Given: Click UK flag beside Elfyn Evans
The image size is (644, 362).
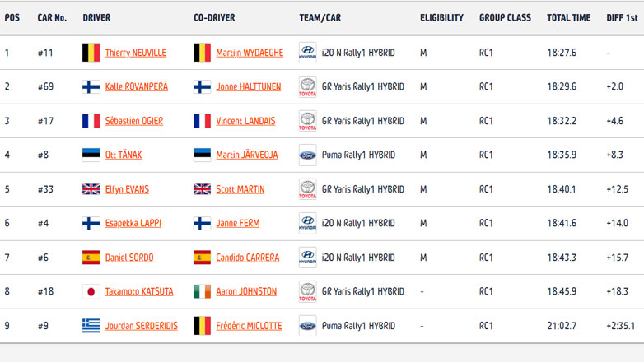Looking at the screenshot, I should pos(91,189).
